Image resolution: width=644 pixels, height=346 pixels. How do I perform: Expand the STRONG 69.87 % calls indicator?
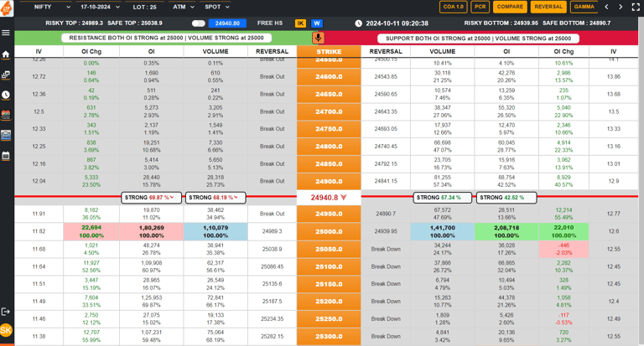pyautogui.click(x=152, y=198)
